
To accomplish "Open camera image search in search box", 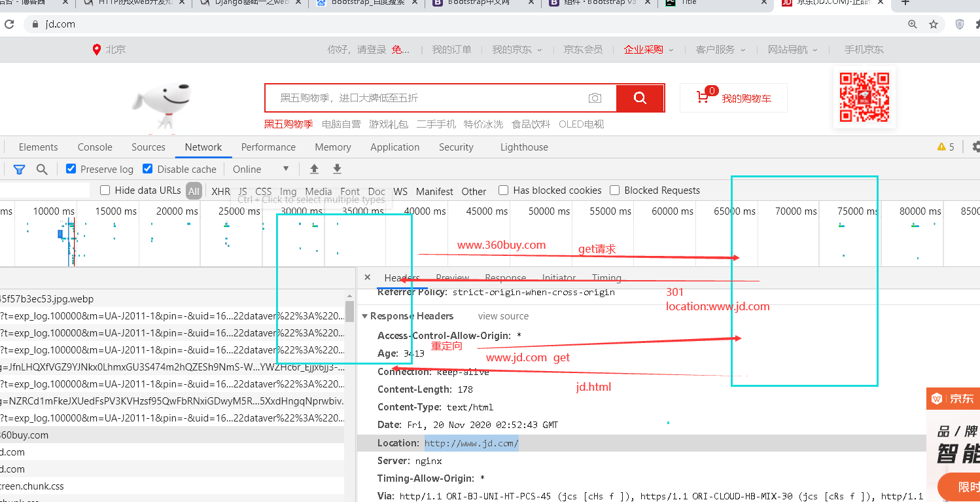I will pyautogui.click(x=595, y=98).
